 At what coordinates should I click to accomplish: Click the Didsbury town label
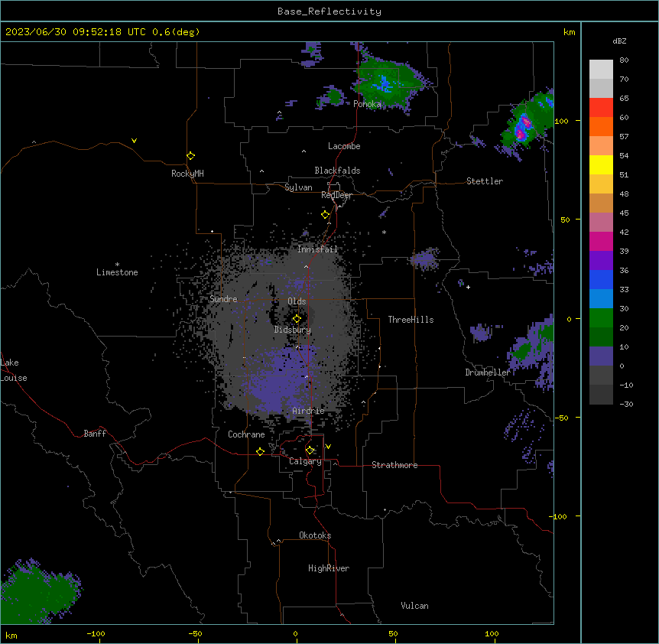point(293,330)
